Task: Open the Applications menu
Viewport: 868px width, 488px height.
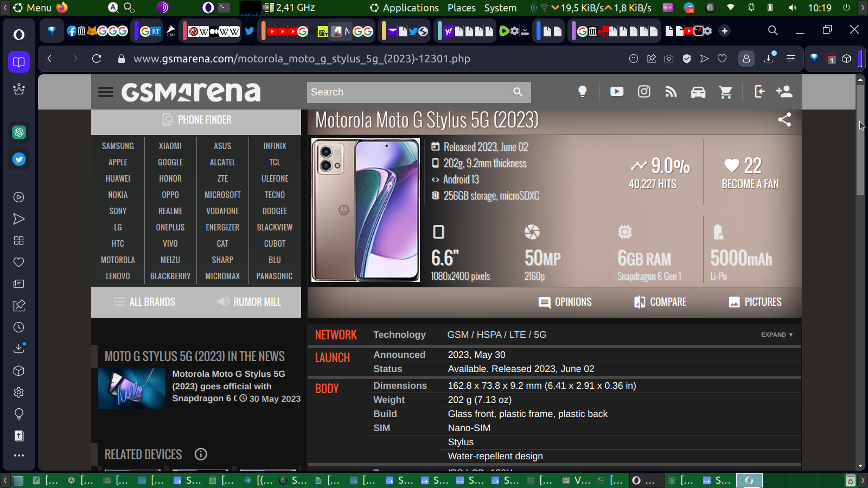Action: [405, 8]
